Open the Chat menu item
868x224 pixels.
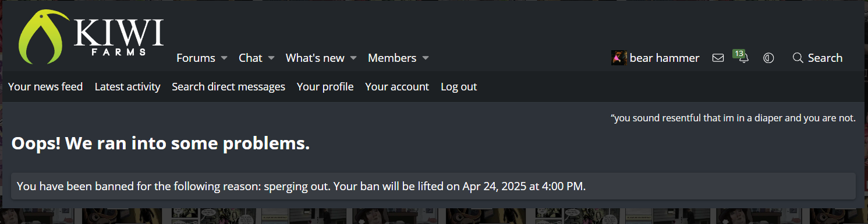(250, 58)
